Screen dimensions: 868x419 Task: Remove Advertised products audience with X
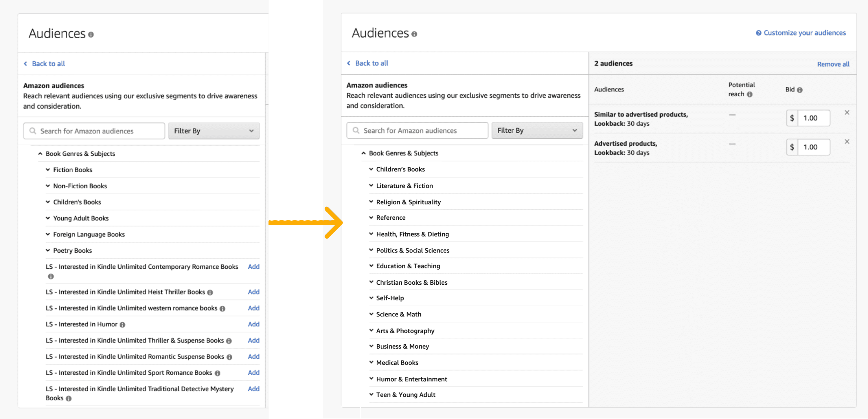pos(847,142)
